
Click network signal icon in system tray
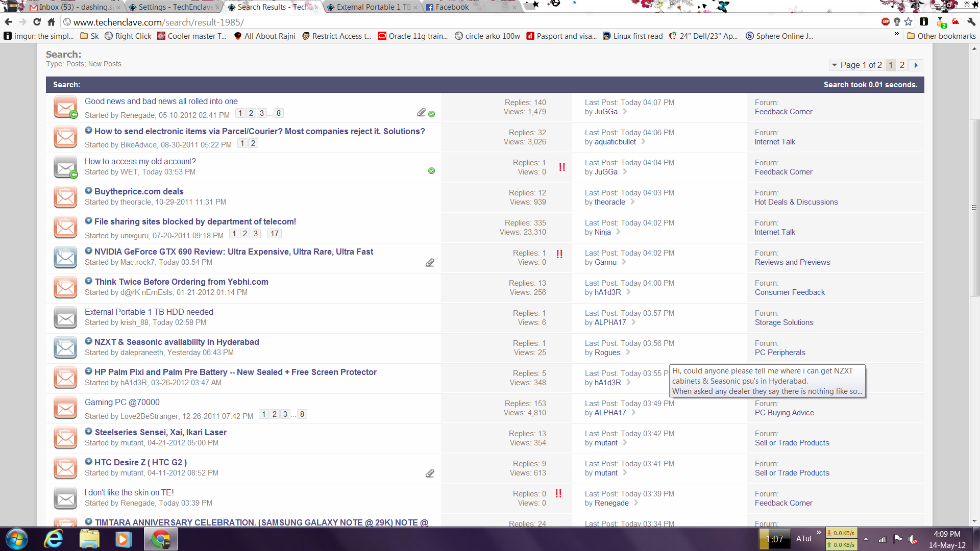[882, 539]
